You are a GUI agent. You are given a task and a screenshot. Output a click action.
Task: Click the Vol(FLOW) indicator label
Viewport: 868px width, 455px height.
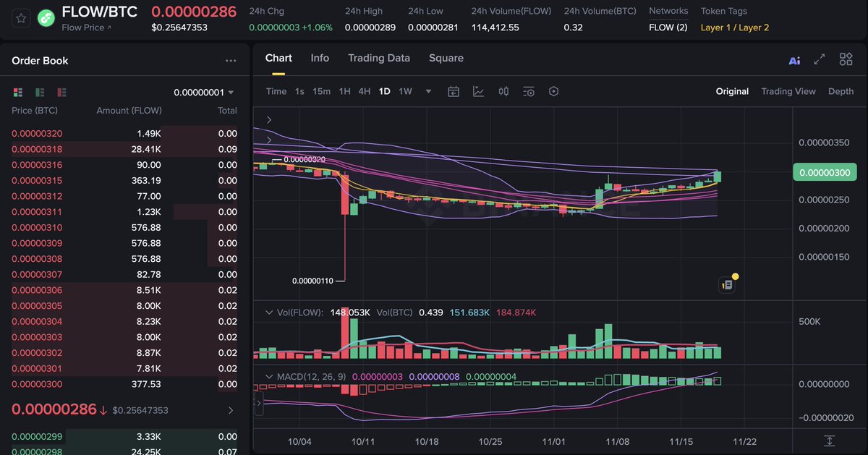(299, 312)
